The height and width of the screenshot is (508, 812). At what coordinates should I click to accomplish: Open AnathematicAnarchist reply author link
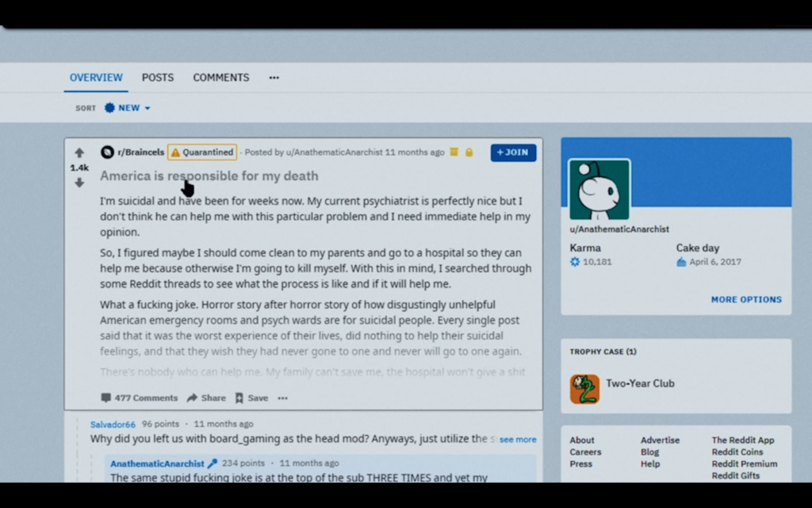158,464
